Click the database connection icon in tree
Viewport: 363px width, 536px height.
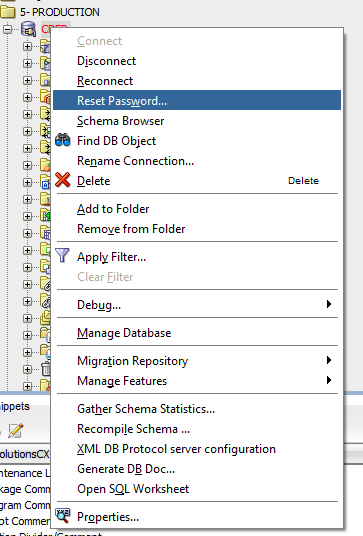coord(29,29)
